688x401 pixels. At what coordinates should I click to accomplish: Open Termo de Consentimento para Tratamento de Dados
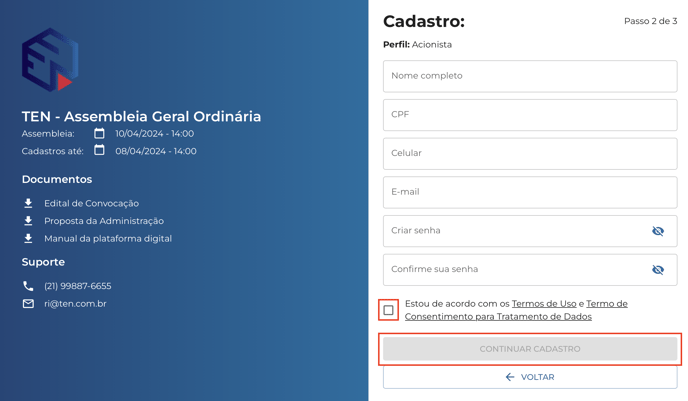click(x=516, y=310)
